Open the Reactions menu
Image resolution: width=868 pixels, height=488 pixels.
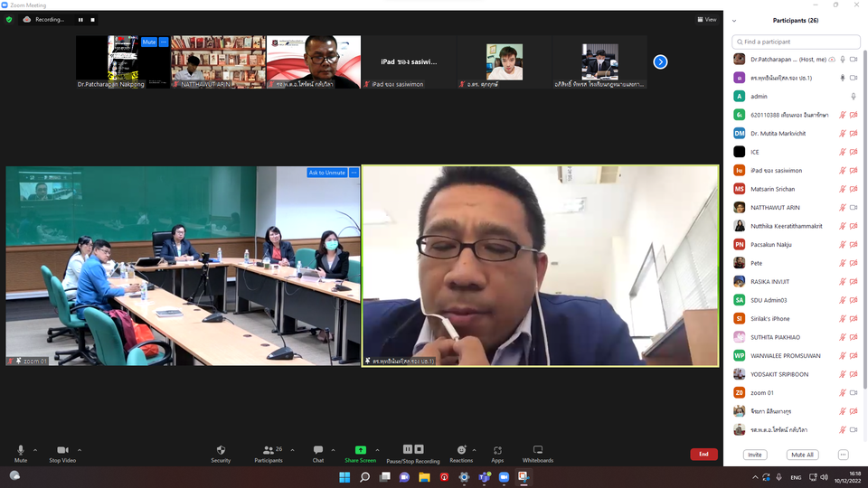tap(461, 453)
